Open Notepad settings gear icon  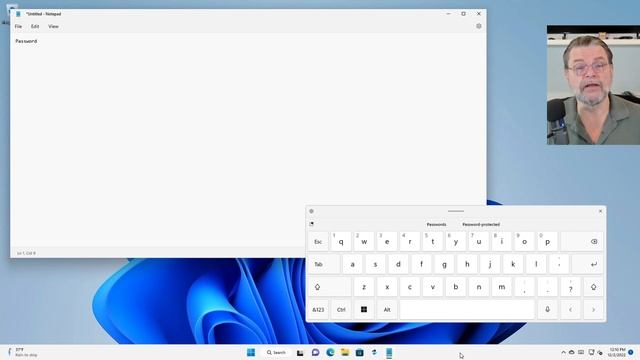click(479, 26)
